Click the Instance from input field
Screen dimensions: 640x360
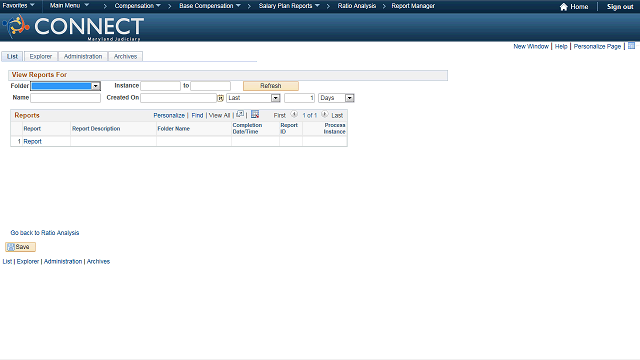[160, 86]
